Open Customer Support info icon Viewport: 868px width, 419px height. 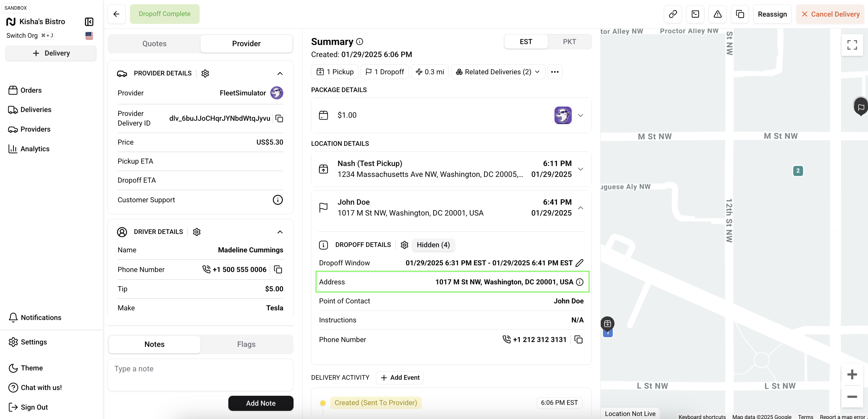pos(277,200)
